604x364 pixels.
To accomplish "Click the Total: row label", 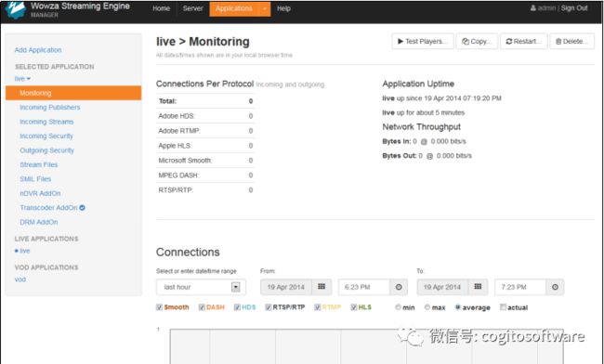I will tap(167, 101).
